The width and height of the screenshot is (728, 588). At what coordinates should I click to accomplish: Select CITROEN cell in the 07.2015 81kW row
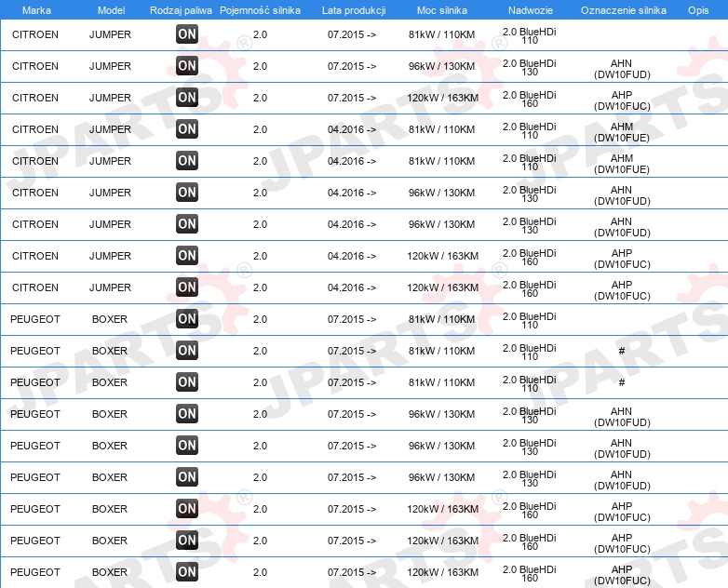pos(35,34)
